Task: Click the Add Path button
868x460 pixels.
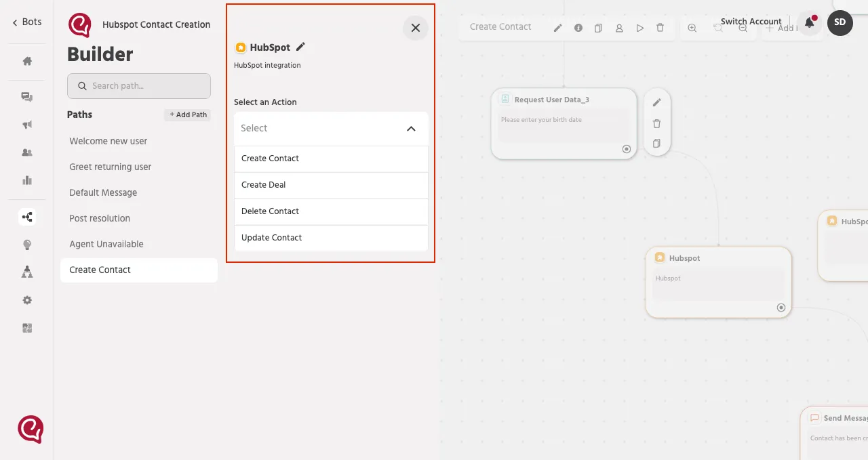Action: tap(188, 115)
